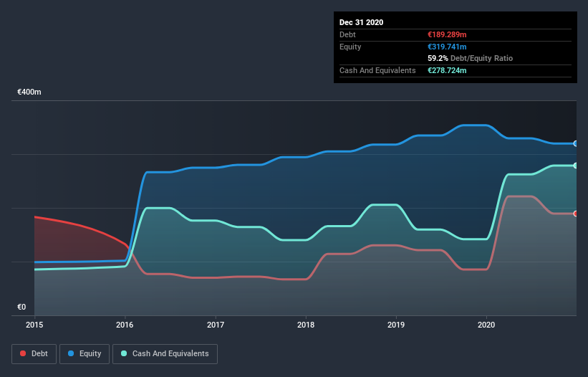Click the 2016 x-axis label

coord(125,325)
